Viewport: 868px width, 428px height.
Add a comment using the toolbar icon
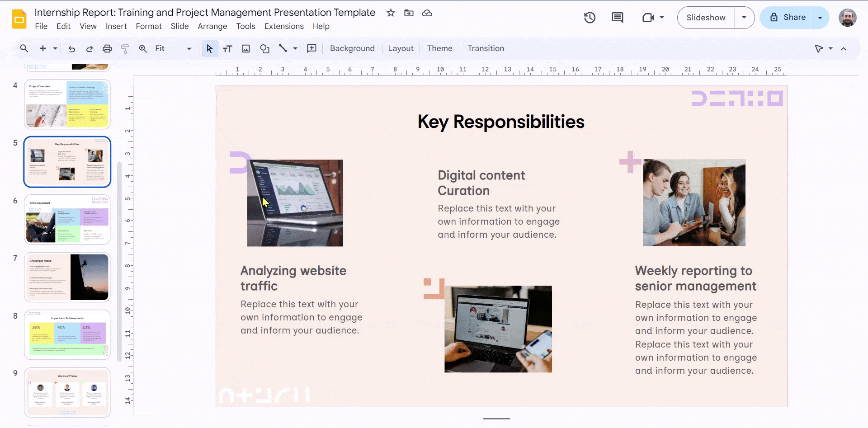pyautogui.click(x=311, y=48)
